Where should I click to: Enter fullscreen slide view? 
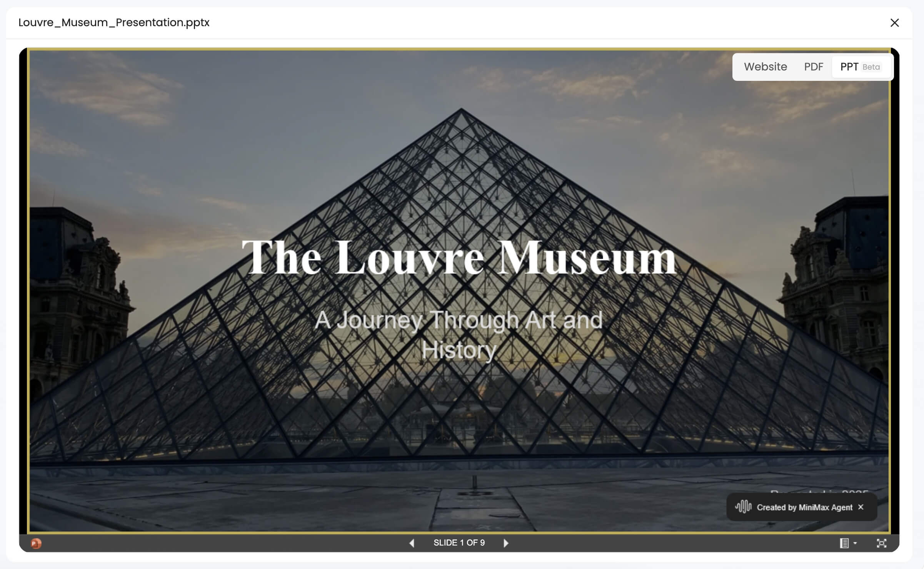point(881,543)
